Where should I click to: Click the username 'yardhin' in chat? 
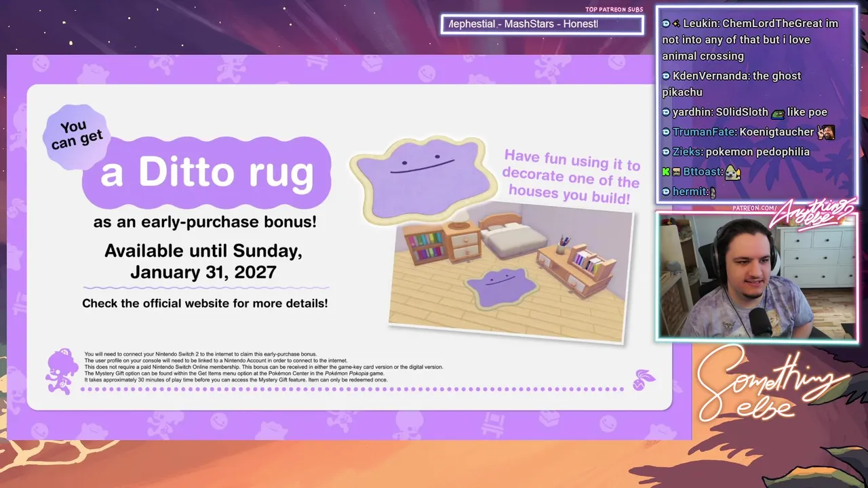point(692,113)
